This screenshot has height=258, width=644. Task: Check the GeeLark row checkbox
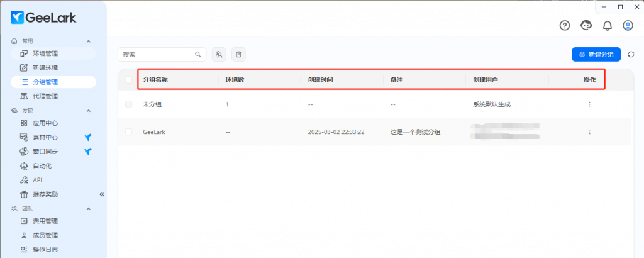click(129, 132)
